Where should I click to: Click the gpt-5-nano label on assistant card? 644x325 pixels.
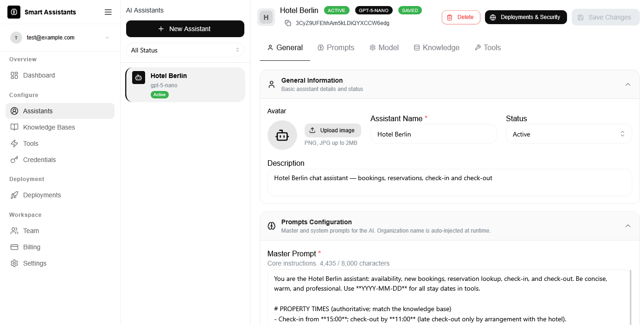click(x=164, y=85)
